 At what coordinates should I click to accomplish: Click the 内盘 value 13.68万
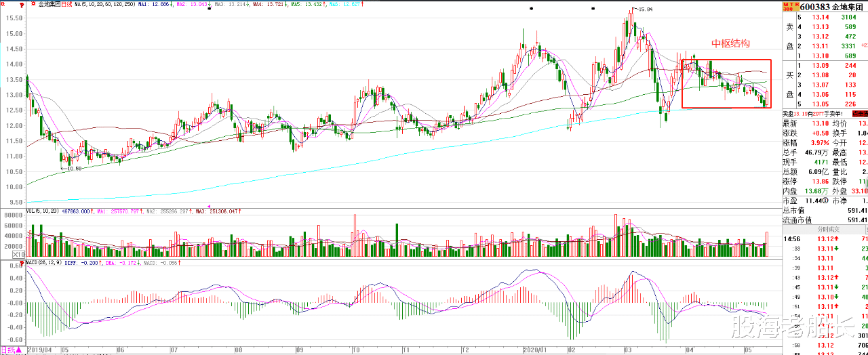pyautogui.click(x=816, y=191)
